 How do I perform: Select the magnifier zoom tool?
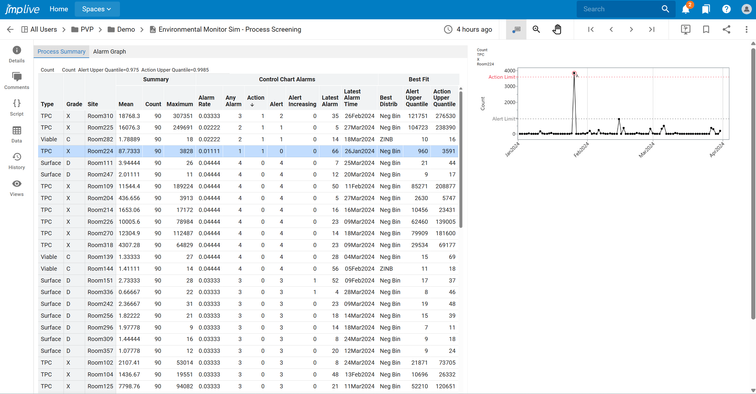pyautogui.click(x=536, y=29)
